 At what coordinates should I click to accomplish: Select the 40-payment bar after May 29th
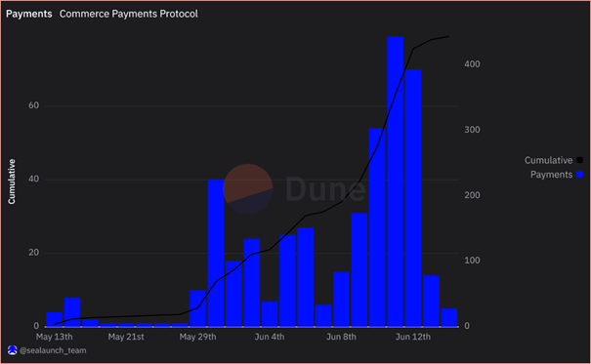click(216, 253)
